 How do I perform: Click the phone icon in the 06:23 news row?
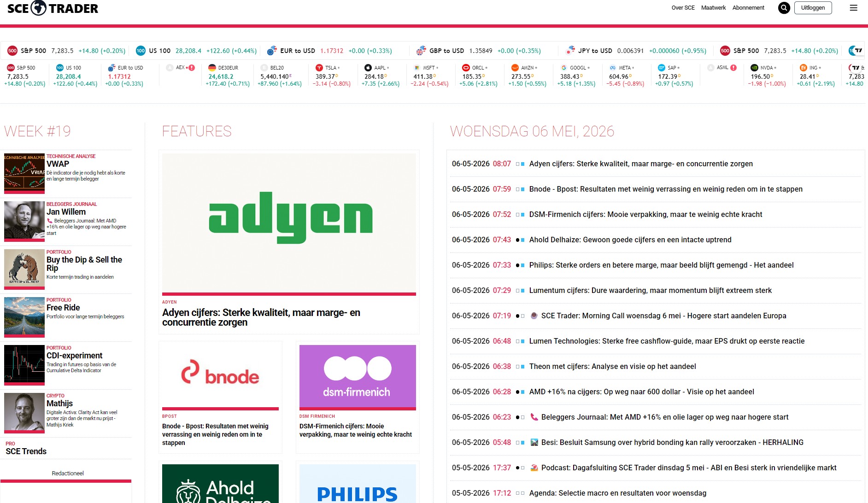[x=534, y=417]
